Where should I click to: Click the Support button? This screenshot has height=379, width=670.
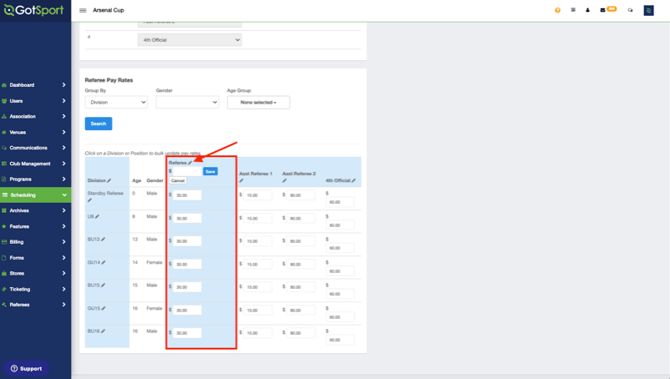click(26, 368)
